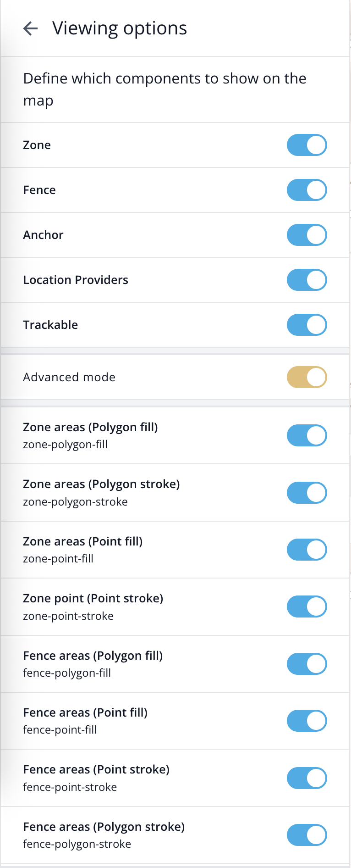This screenshot has height=868, width=351.
Task: Toggle Fence areas (Polygon fill) layer
Action: coord(307,664)
